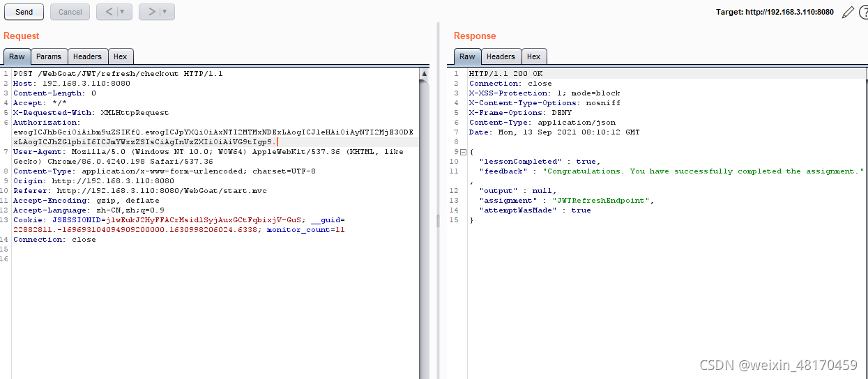The height and width of the screenshot is (379, 868).
Task: Click the monitor_count=11 cookie value
Action: (305, 230)
